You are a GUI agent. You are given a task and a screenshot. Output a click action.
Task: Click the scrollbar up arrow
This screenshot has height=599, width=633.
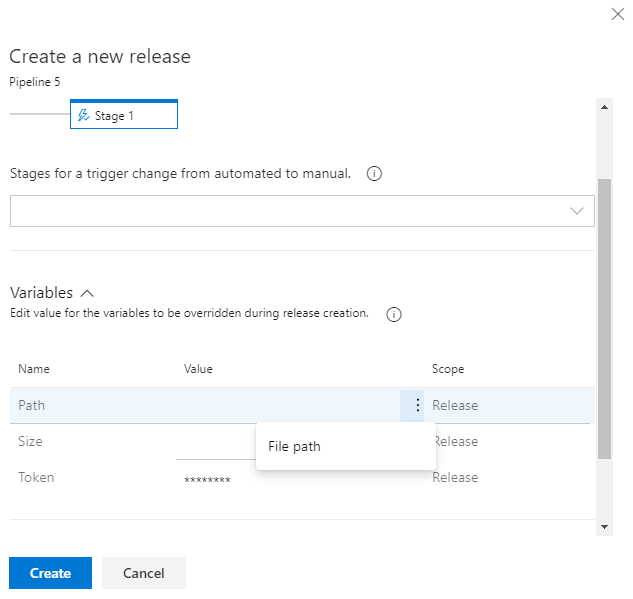604,106
